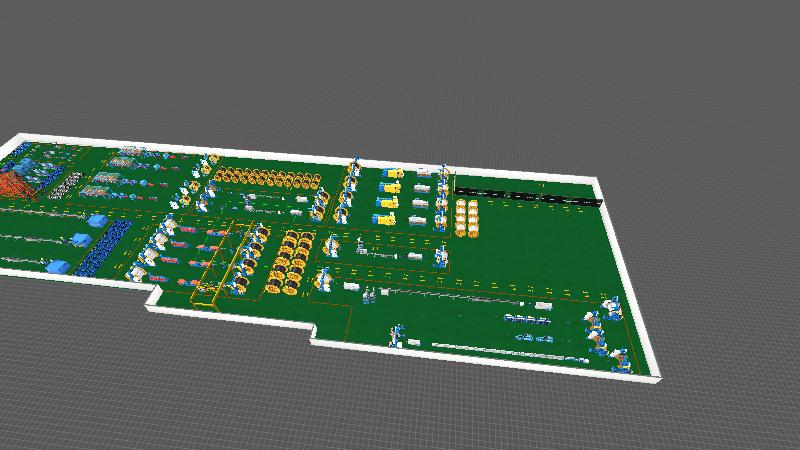Click the gray grid background above the factory
The height and width of the screenshot is (450, 800).
pos(400,60)
